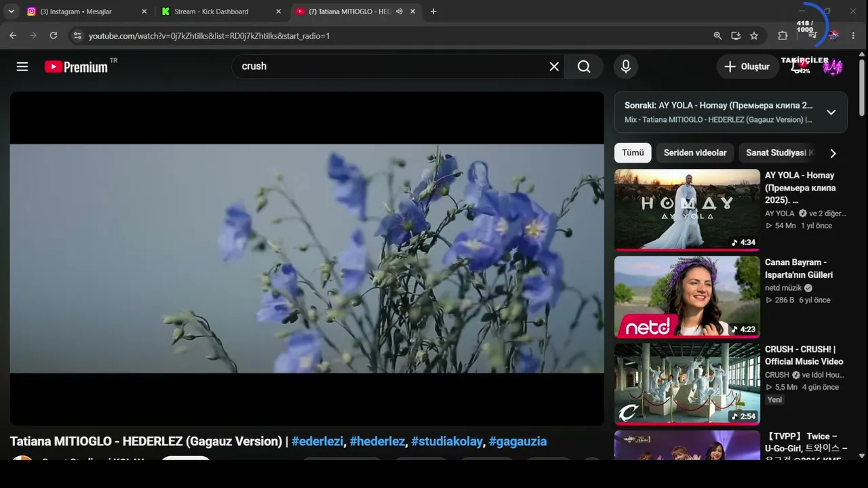Switch to the Stream - Kick Dashboard tab
The height and width of the screenshot is (488, 868).
(x=221, y=12)
